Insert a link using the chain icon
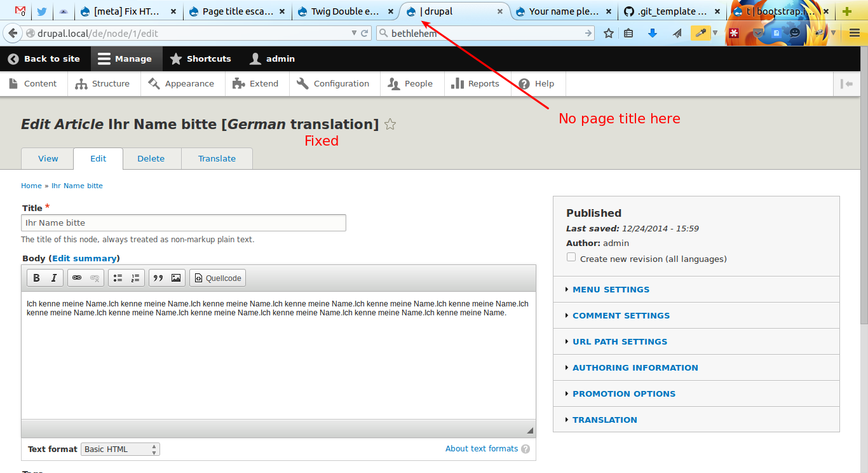The height and width of the screenshot is (473, 868). (77, 277)
